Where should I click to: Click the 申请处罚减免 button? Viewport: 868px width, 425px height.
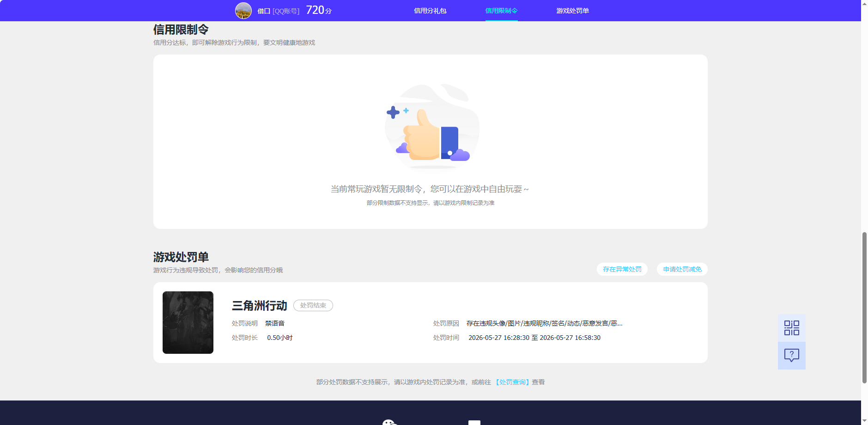pyautogui.click(x=682, y=269)
